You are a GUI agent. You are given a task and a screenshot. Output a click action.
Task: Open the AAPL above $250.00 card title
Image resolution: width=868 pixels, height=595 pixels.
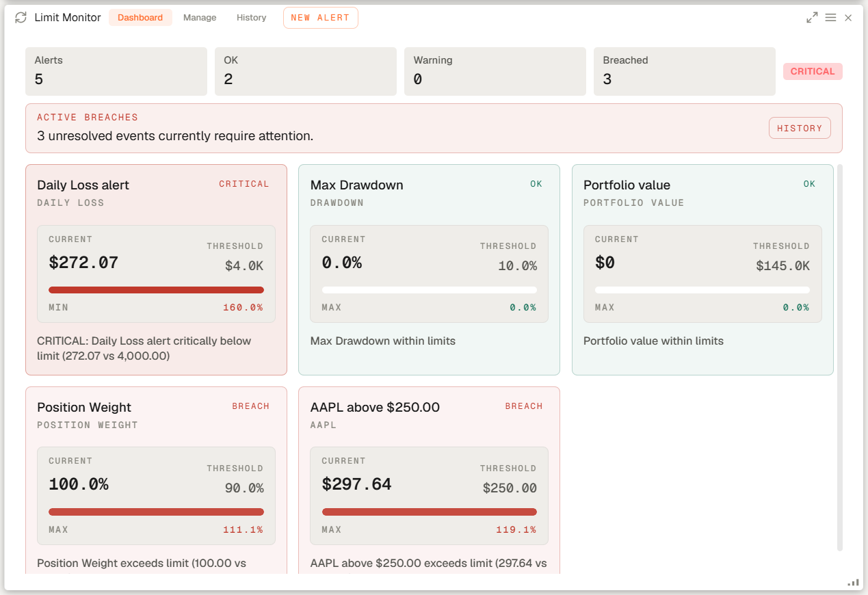375,408
